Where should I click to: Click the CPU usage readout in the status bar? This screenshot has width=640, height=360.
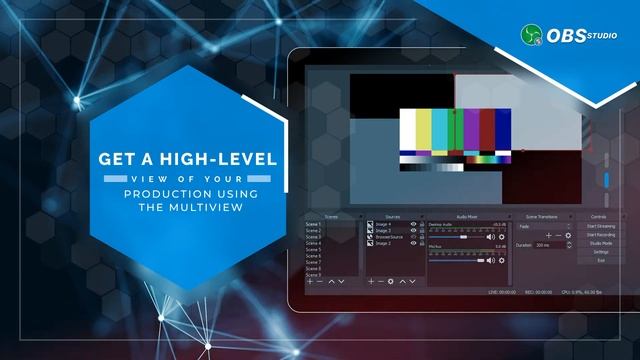[582, 292]
